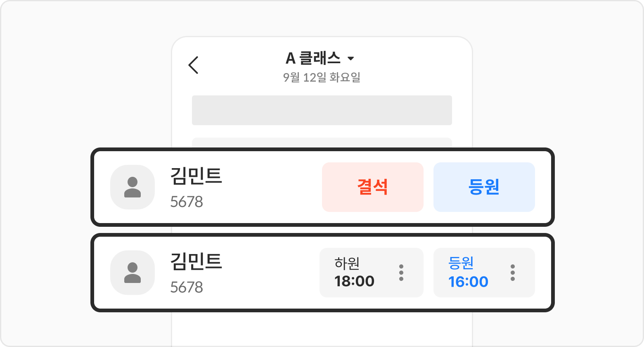Select the blue 등원 label above 16:00
The height and width of the screenshot is (347, 644).
coord(461,263)
